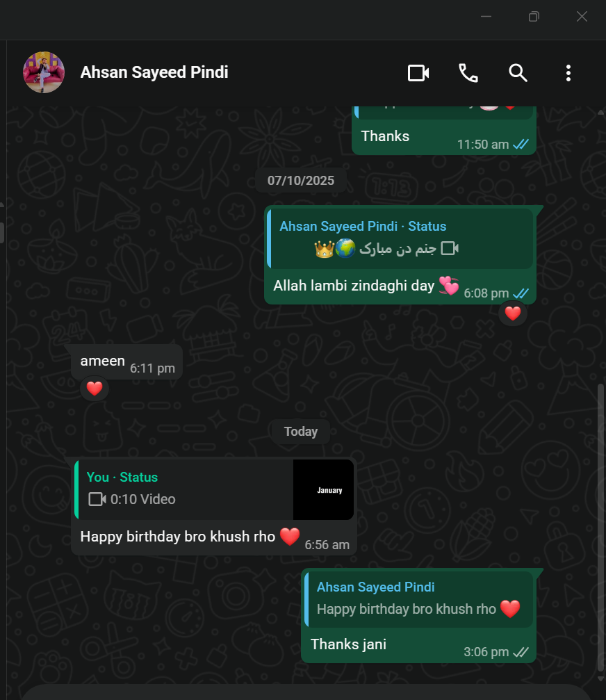The height and width of the screenshot is (700, 606).
Task: Maximize the WhatsApp window
Action: point(534,17)
